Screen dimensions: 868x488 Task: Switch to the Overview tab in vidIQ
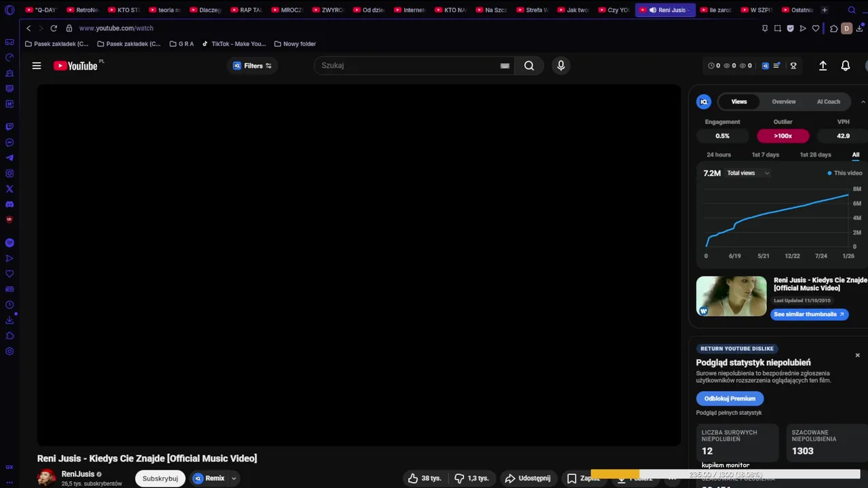(x=783, y=102)
